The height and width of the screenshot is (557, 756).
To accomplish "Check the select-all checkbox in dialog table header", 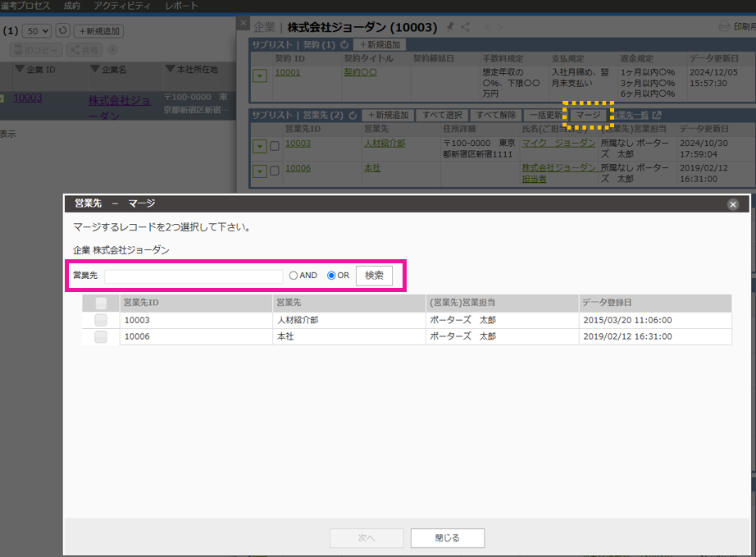I will tap(101, 303).
